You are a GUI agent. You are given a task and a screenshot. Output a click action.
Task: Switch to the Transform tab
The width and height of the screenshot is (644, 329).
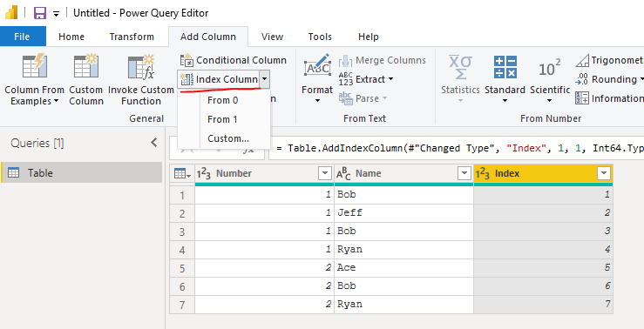132,37
